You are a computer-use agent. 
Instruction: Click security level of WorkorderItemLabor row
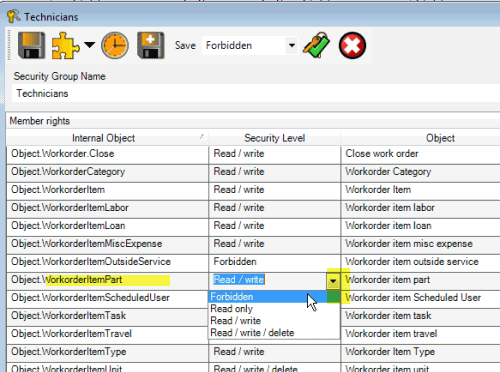(275, 208)
